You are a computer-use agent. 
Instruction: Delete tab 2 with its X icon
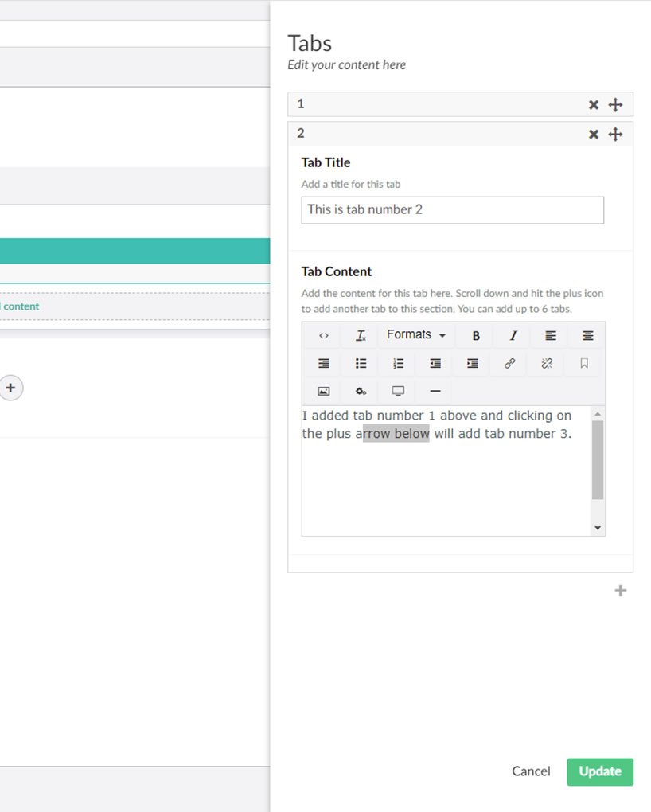tap(594, 135)
